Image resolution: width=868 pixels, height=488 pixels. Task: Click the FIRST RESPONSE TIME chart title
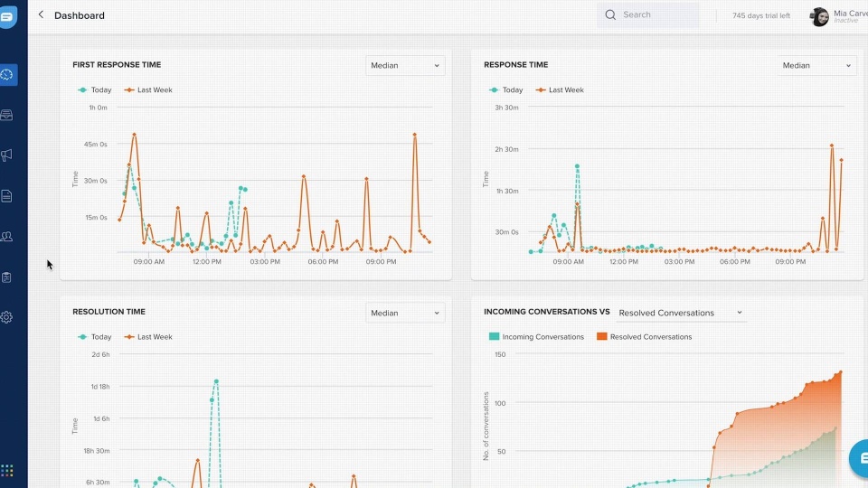117,64
